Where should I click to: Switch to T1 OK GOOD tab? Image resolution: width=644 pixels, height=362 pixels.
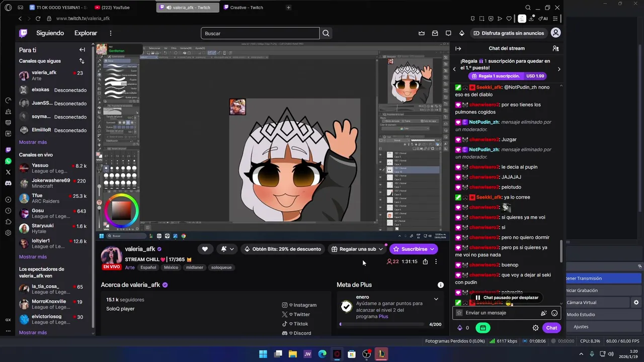[x=58, y=8]
